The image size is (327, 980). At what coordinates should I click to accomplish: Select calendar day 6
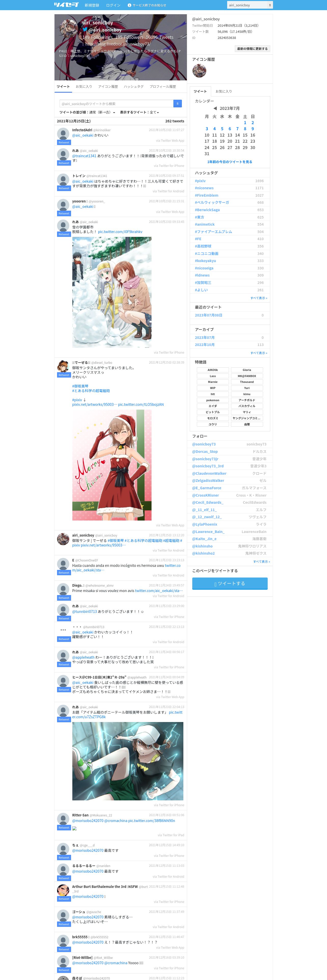click(x=229, y=129)
